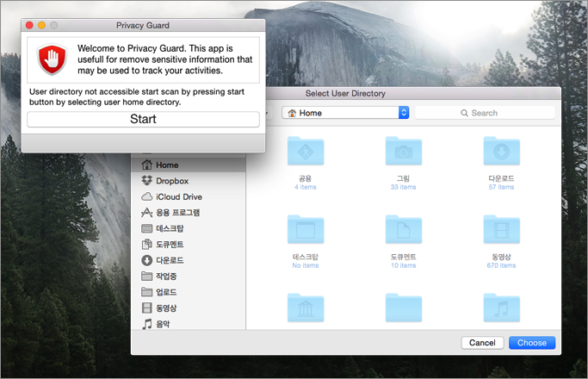Image resolution: width=588 pixels, height=379 pixels.
Task: Select the 다운로드 downloads folder in grid
Action: click(501, 152)
